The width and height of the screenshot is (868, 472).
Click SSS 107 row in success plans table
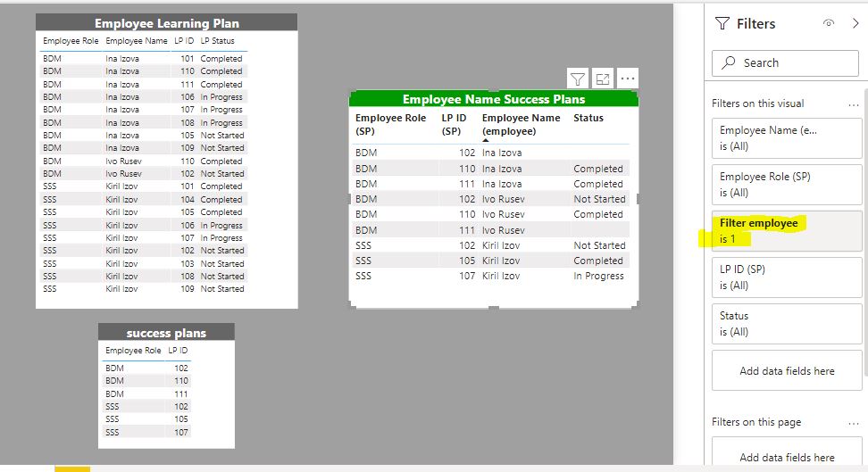click(x=146, y=432)
